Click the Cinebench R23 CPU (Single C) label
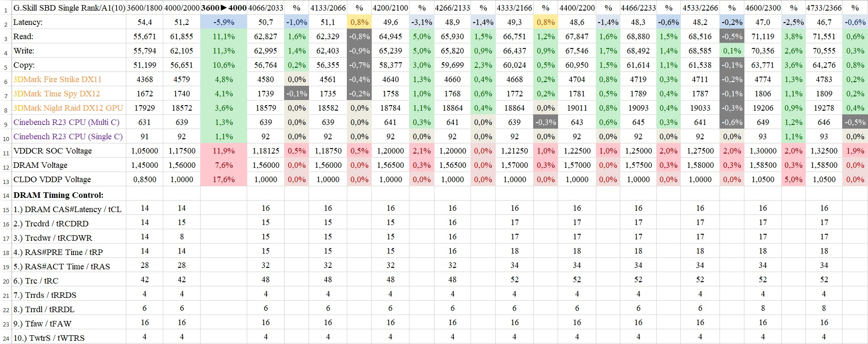This screenshot has height=344, width=868. pyautogui.click(x=68, y=136)
